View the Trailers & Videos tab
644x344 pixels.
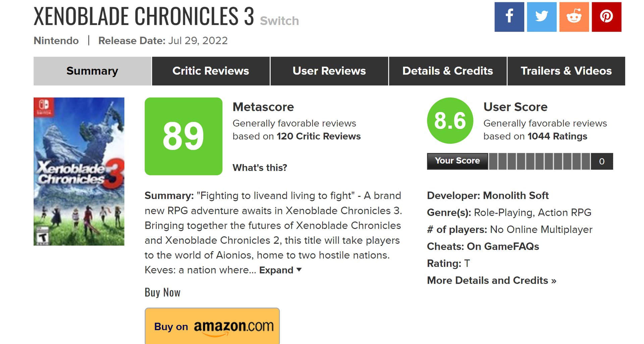click(x=566, y=71)
